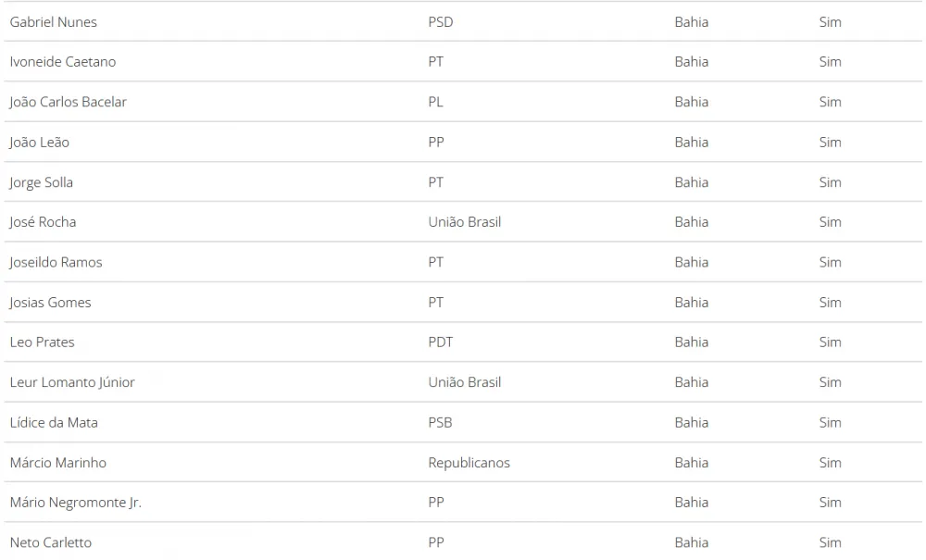Screen dimensions: 926x560
Task: Click the Neto Carletto name cell
Action: (x=51, y=543)
